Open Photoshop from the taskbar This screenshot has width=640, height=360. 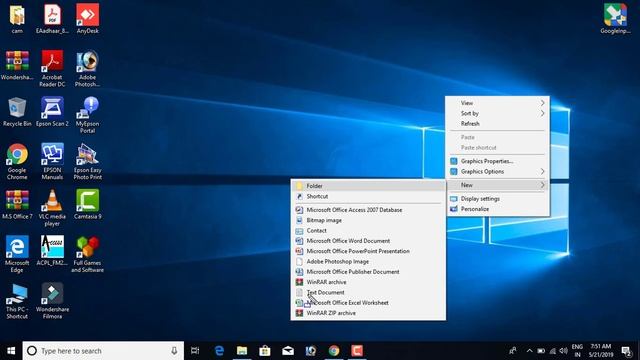(311, 351)
